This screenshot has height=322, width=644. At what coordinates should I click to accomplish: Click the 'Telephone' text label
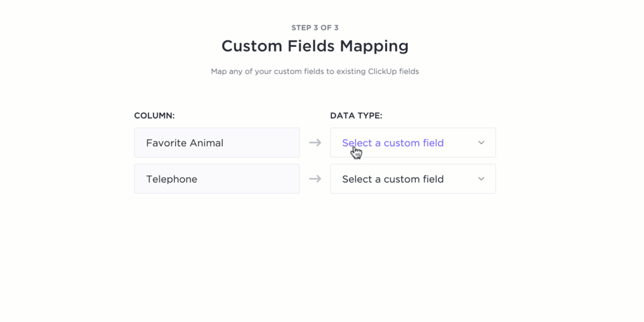[172, 179]
